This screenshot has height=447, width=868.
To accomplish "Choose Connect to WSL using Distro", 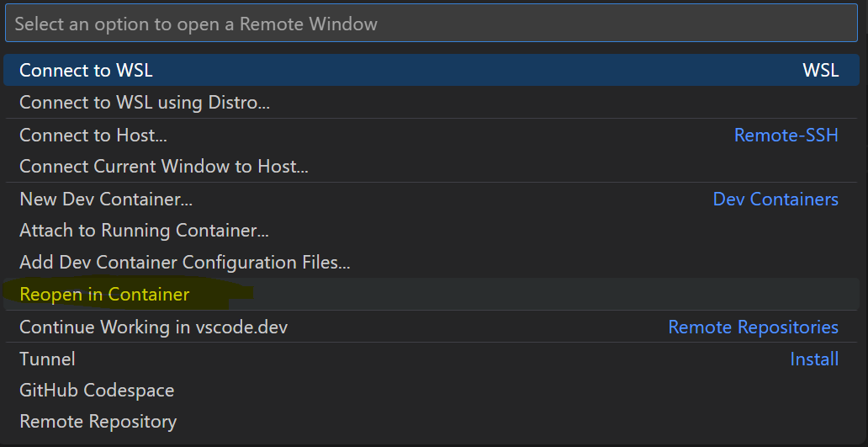I will (431, 103).
